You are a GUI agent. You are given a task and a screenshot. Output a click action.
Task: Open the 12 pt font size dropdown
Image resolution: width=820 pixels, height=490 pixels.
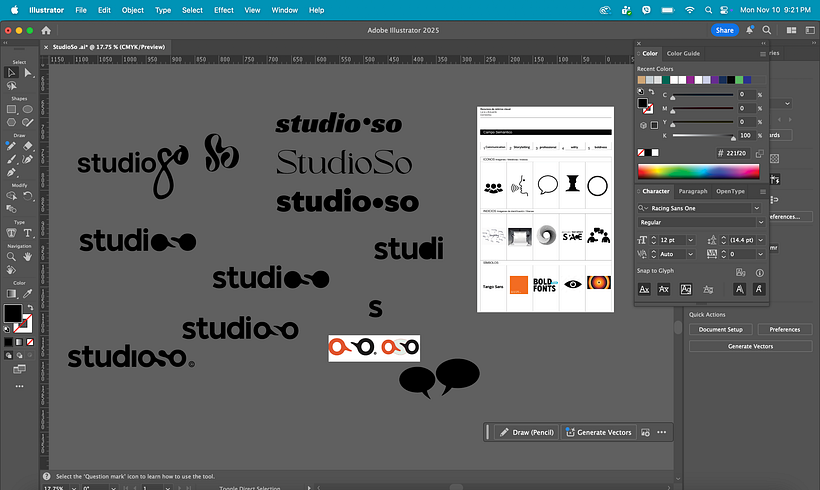(689, 241)
